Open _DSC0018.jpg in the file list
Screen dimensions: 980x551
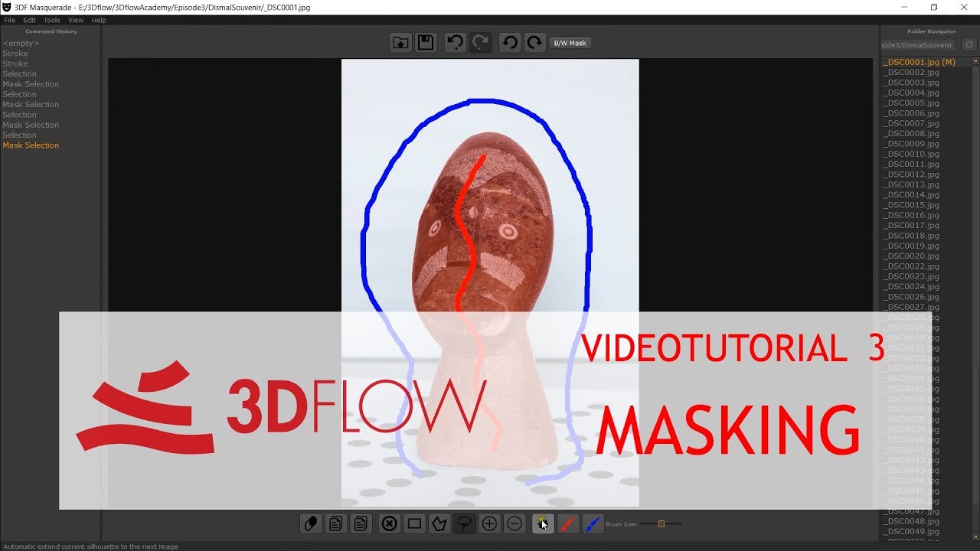(911, 236)
